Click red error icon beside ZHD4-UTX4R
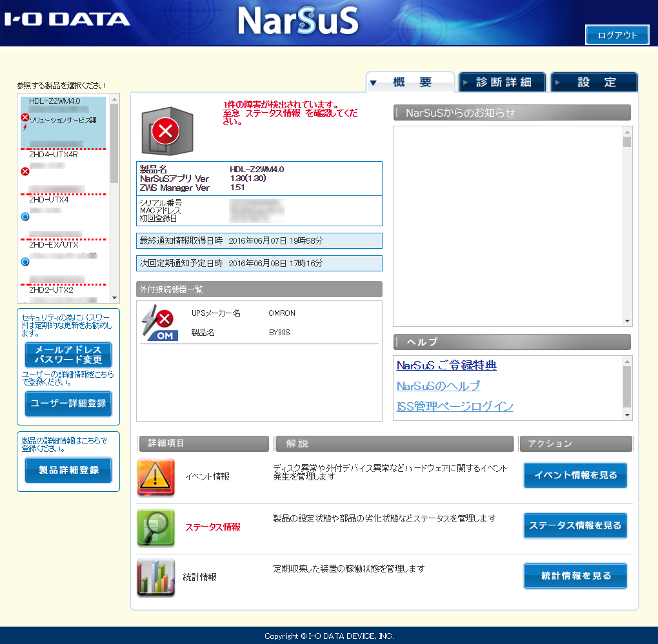 [x=25, y=171]
